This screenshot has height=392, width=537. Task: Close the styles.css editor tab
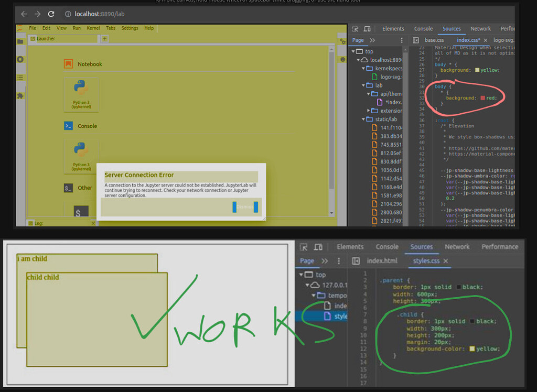tap(446, 261)
